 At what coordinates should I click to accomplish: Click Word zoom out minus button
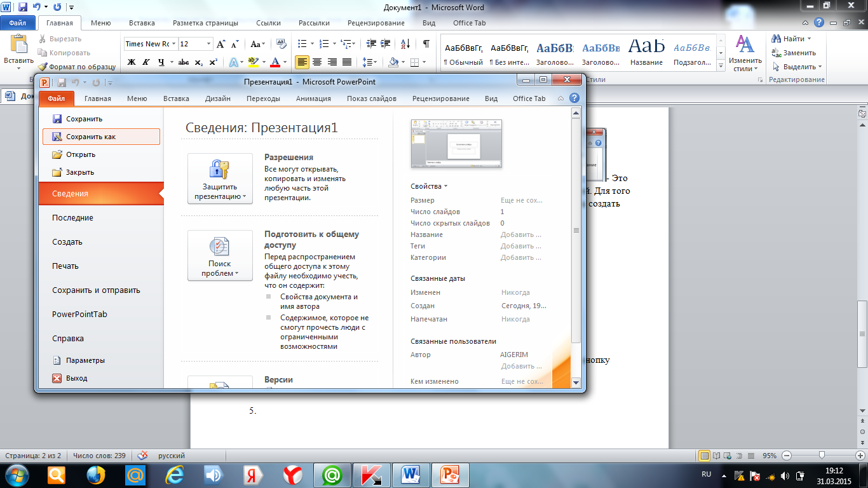coord(787,456)
